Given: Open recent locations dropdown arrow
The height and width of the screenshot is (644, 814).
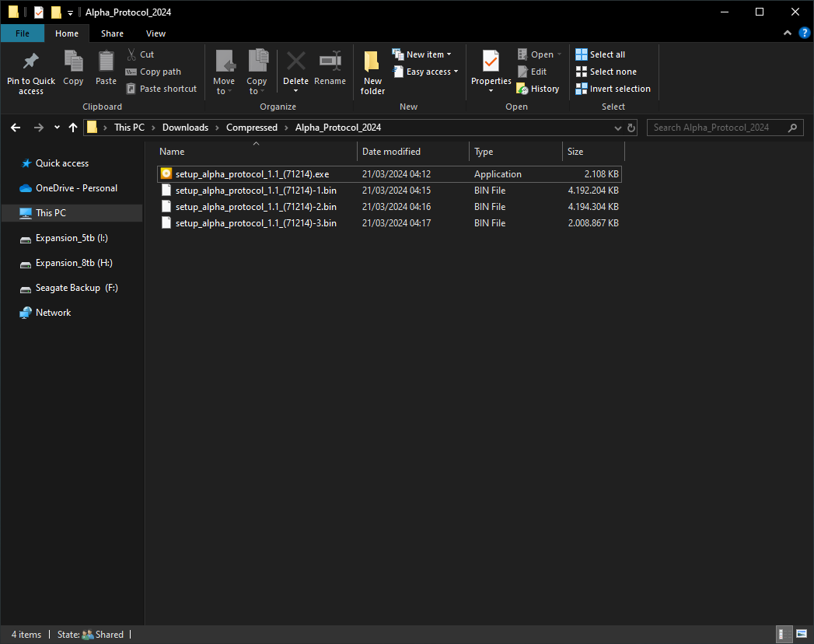Looking at the screenshot, I should coord(57,128).
